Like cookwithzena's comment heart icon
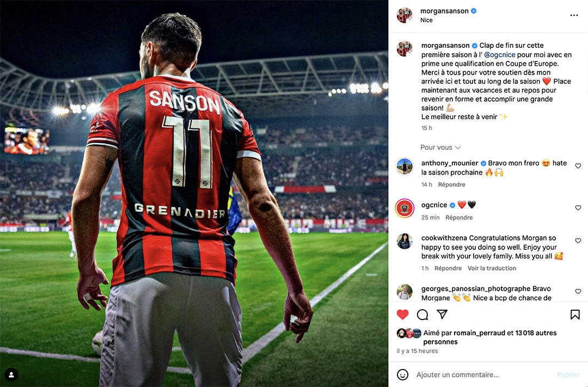This screenshot has height=387, width=588. click(x=578, y=241)
